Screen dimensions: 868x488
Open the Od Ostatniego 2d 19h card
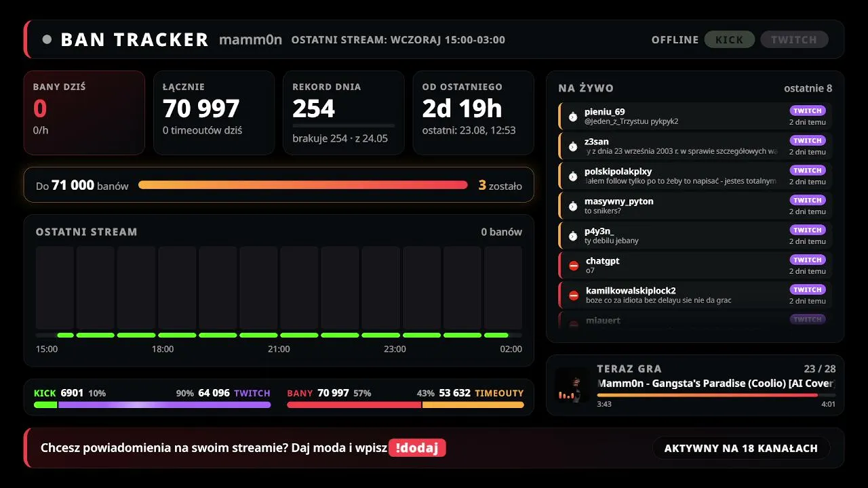point(473,113)
